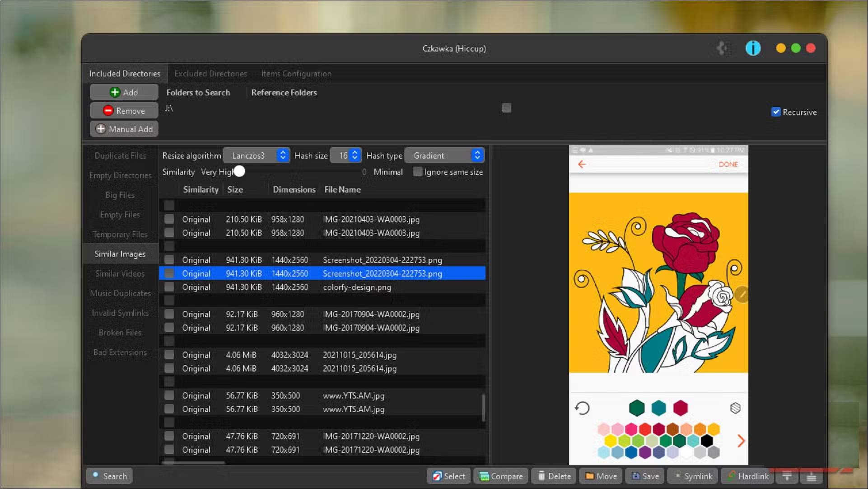Check the box for colorfy-design.png
Viewport: 868px width, 489px height.
pos(169,287)
